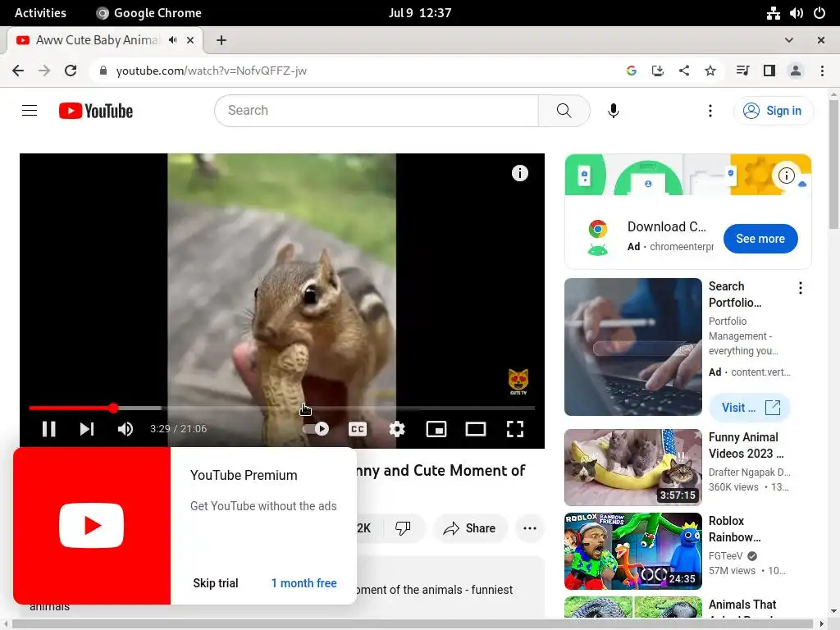Viewport: 840px width, 630px height.
Task: Open Chrome three-dot menu
Action: tap(822, 71)
